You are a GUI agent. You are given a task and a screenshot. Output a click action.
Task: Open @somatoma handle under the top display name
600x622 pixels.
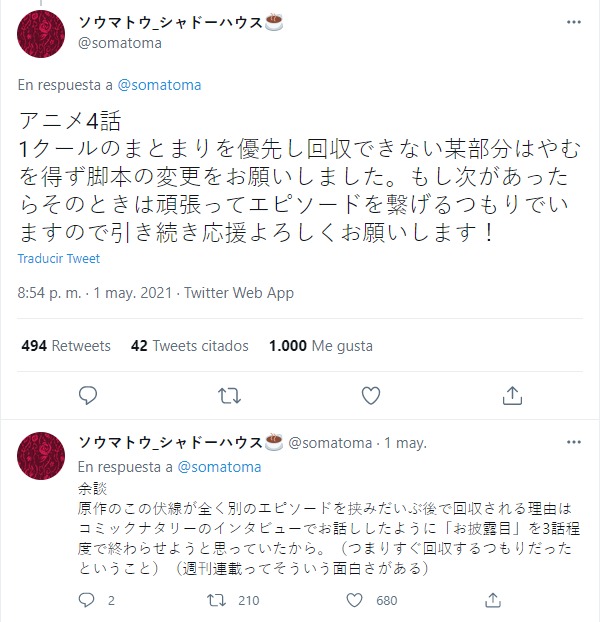[x=118, y=43]
